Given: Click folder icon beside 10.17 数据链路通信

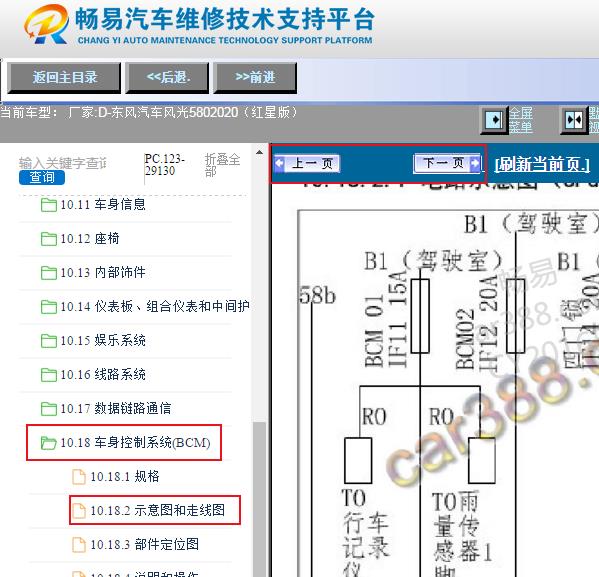Looking at the screenshot, I should click(49, 409).
